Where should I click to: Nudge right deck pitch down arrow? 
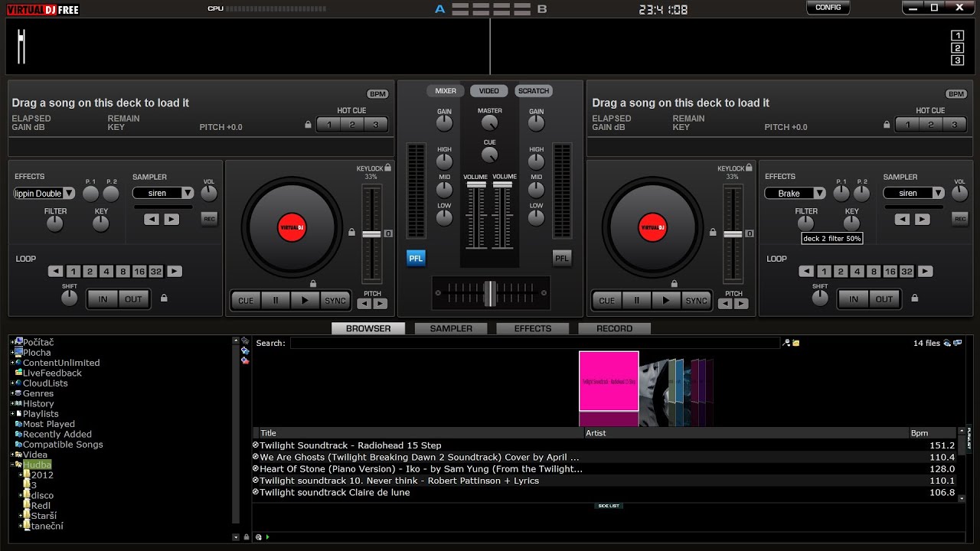[726, 304]
